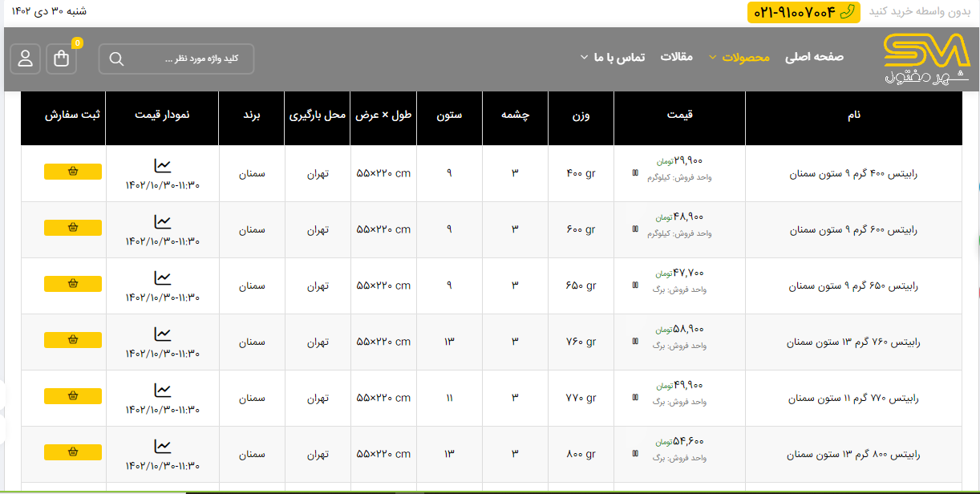Click the 021-91007004 phone number button

[803, 12]
